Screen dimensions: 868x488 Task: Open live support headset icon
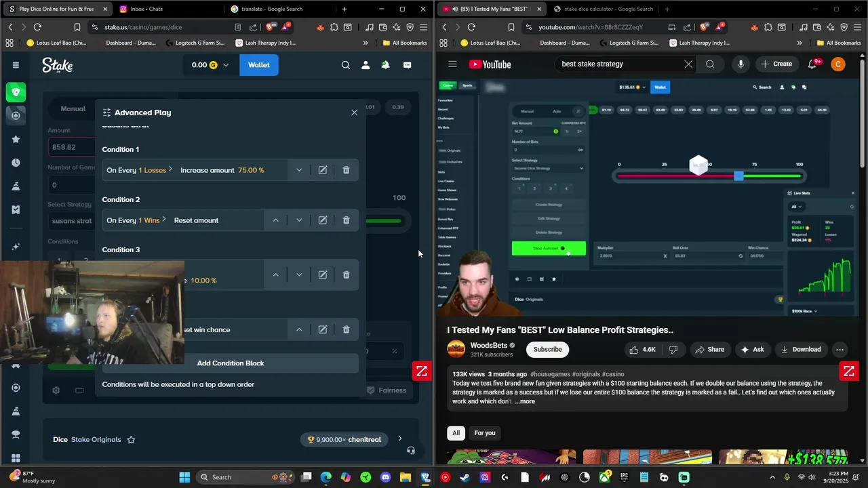coord(411,450)
